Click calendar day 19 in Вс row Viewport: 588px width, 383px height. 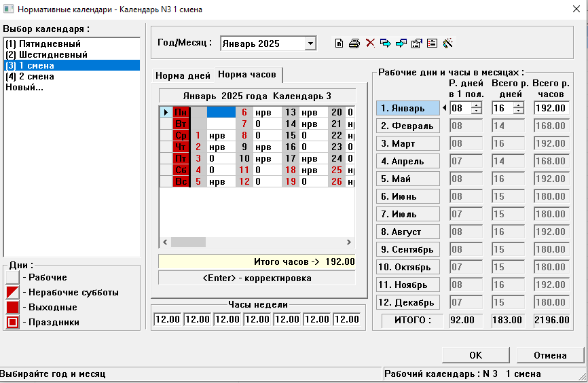pyautogui.click(x=291, y=181)
